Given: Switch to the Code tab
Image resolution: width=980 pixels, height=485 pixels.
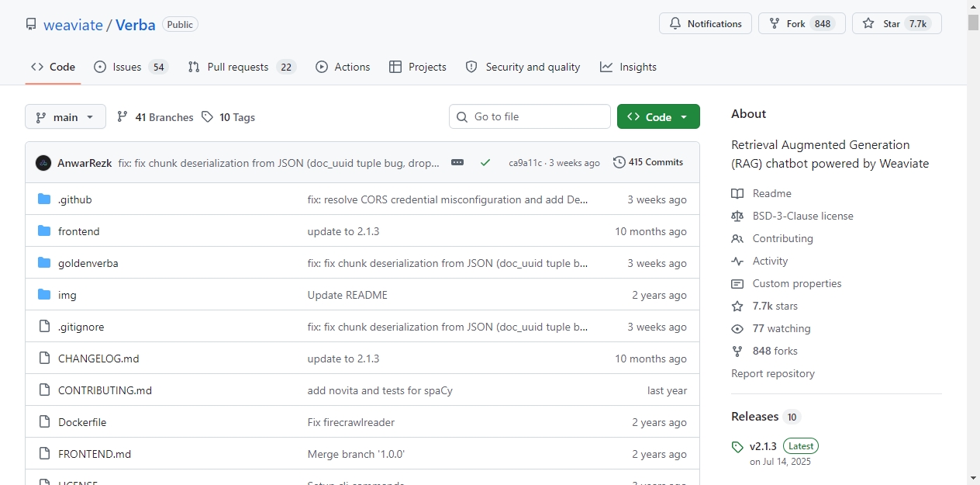Looking at the screenshot, I should 53,67.
